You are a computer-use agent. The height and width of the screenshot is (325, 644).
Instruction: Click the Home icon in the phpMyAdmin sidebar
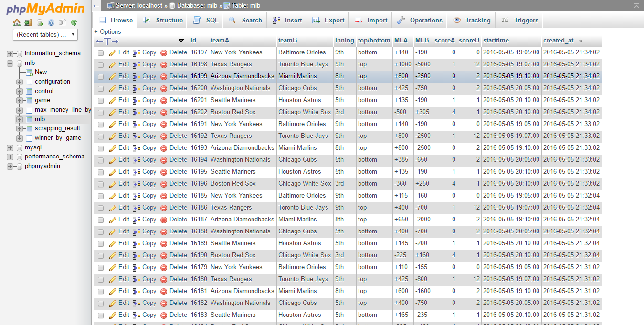[17, 22]
